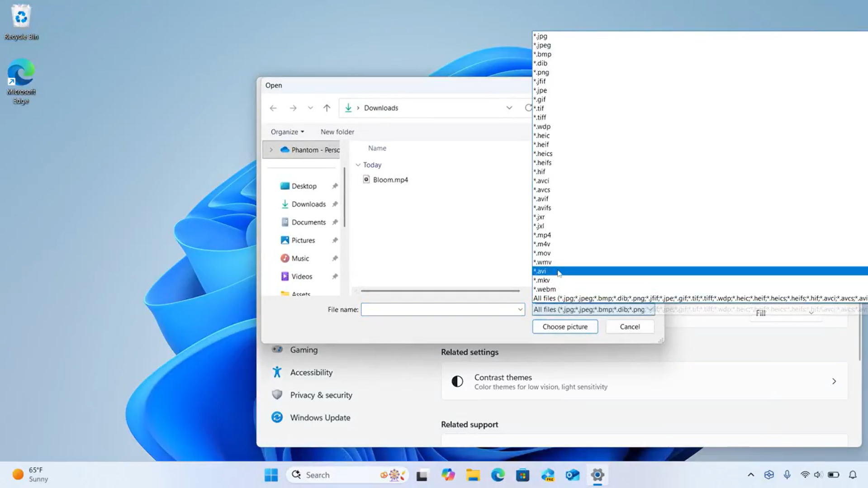Open the Organize dropdown menu
The height and width of the screenshot is (488, 868).
coord(287,132)
